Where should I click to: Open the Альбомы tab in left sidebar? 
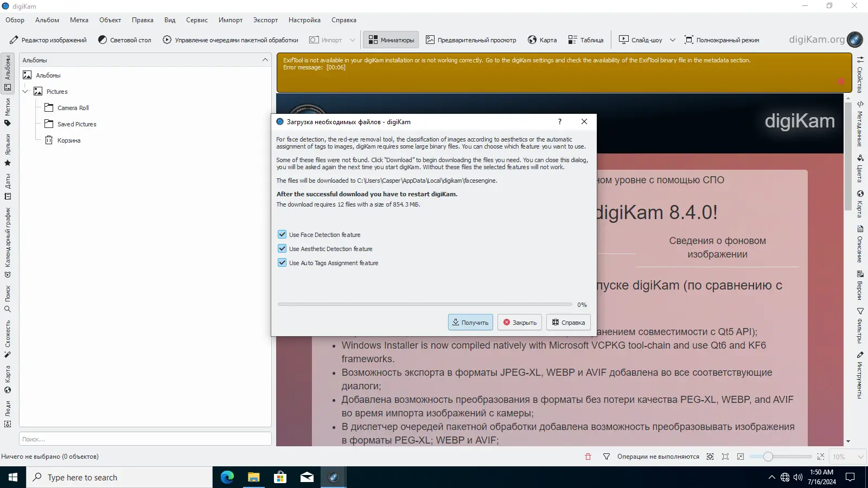point(8,73)
